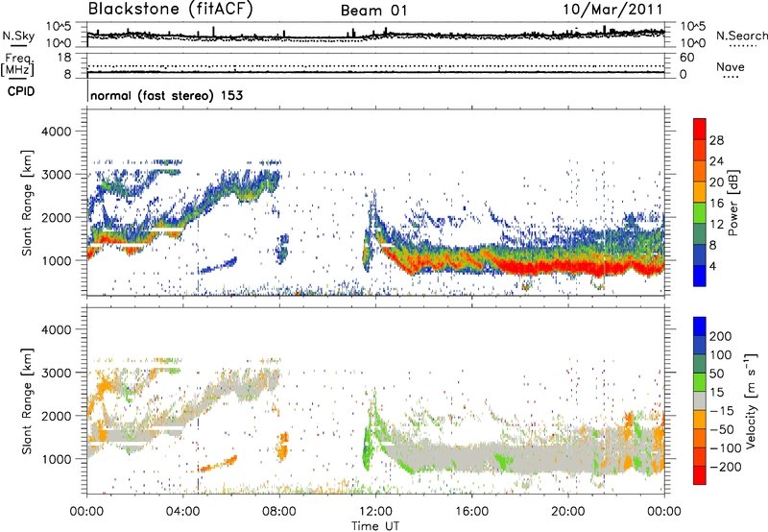The height and width of the screenshot is (532, 768).
Task: Click the '28' tick on power colorbar
Action: tap(716, 140)
